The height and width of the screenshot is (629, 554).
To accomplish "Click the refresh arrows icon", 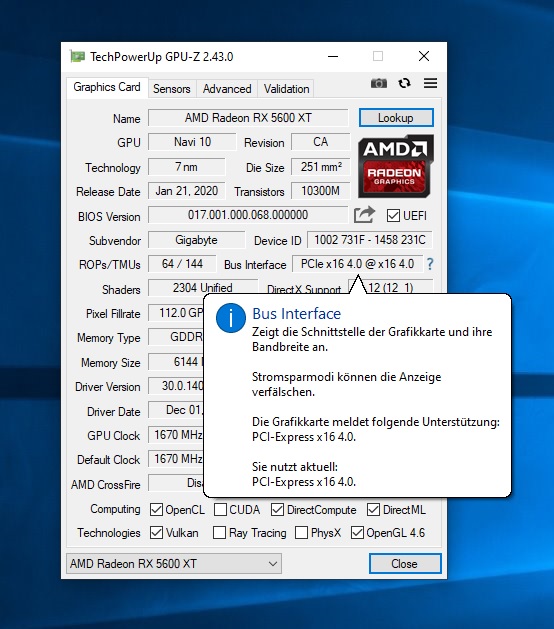I will [404, 83].
